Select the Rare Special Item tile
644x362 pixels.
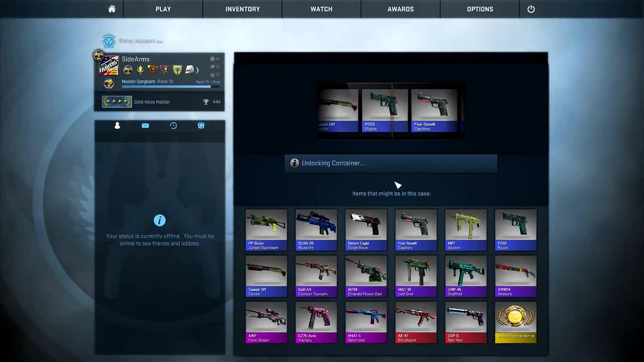point(516,322)
